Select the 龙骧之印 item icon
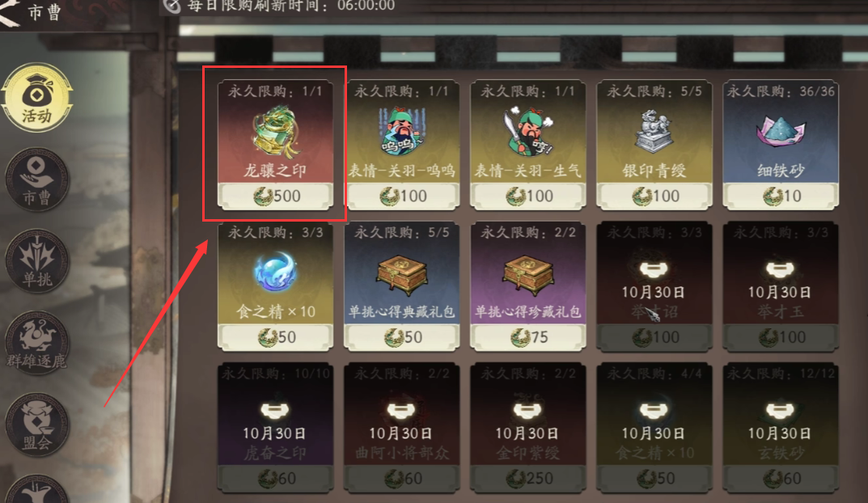868x503 pixels. (275, 132)
